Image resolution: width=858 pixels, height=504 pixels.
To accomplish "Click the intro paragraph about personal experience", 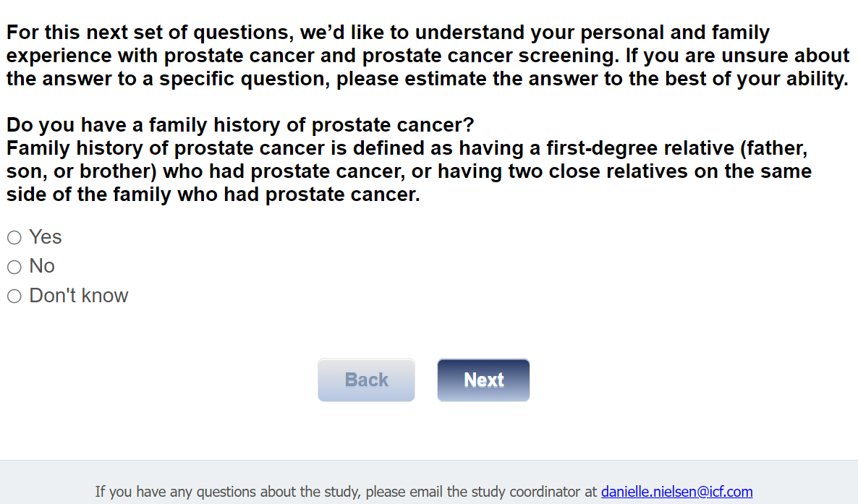I will (x=427, y=56).
